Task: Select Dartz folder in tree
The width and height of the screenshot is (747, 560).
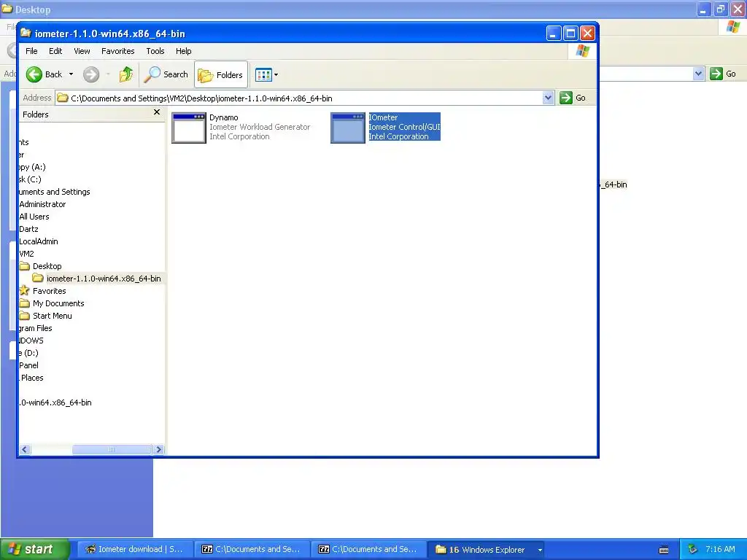Action: pos(28,228)
